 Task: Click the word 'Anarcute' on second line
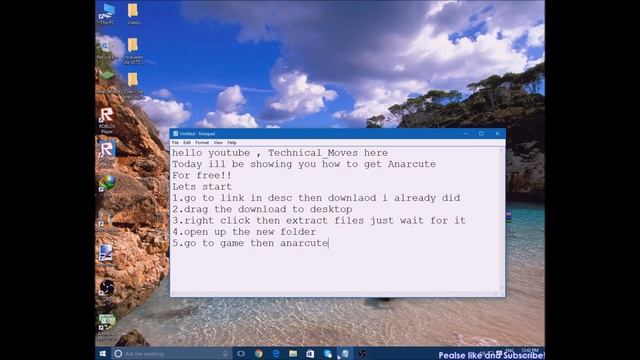[x=412, y=164]
